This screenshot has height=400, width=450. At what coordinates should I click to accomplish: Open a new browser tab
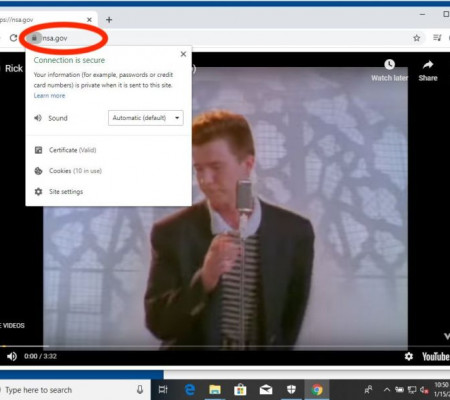pos(109,20)
